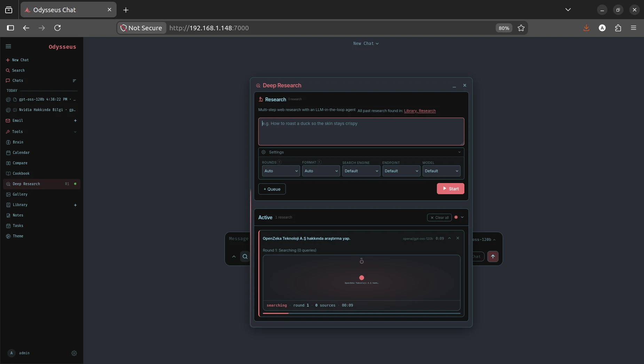Select the R1 round node in graph

[362, 262]
